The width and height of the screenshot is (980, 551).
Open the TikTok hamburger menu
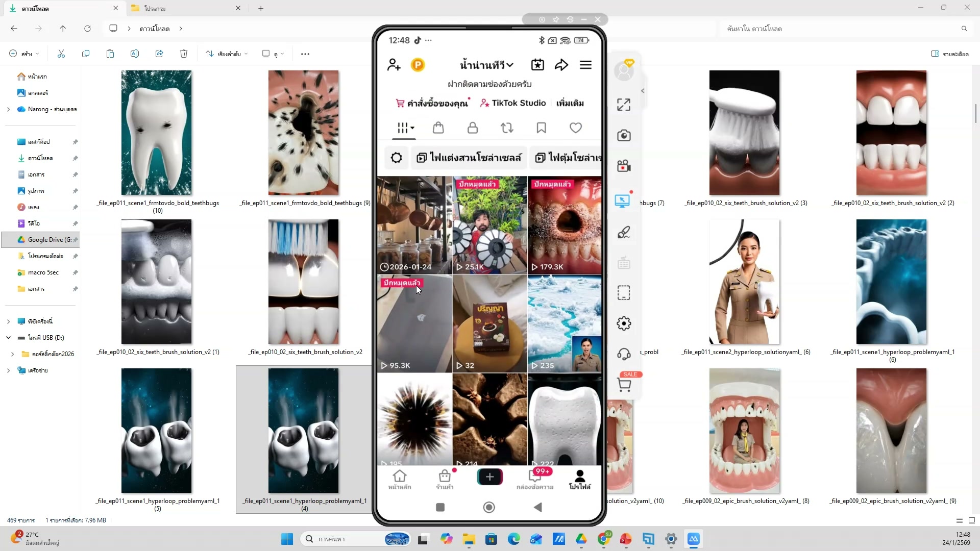tap(585, 65)
